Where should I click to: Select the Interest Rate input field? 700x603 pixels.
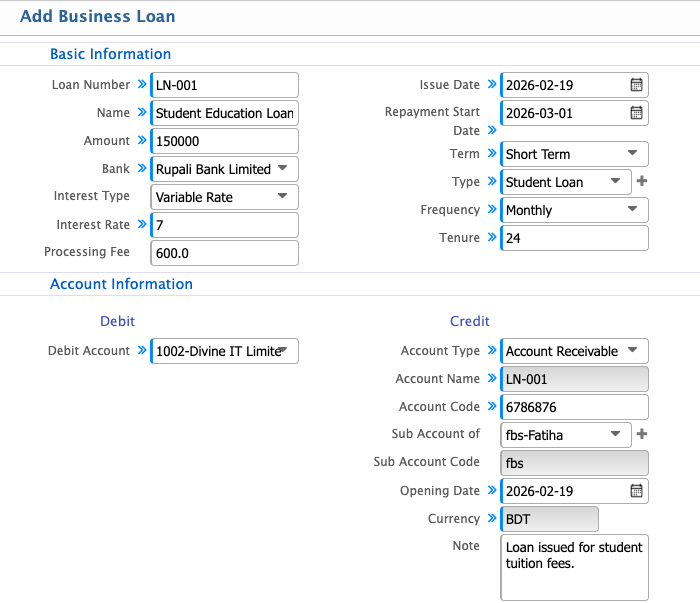tap(224, 225)
